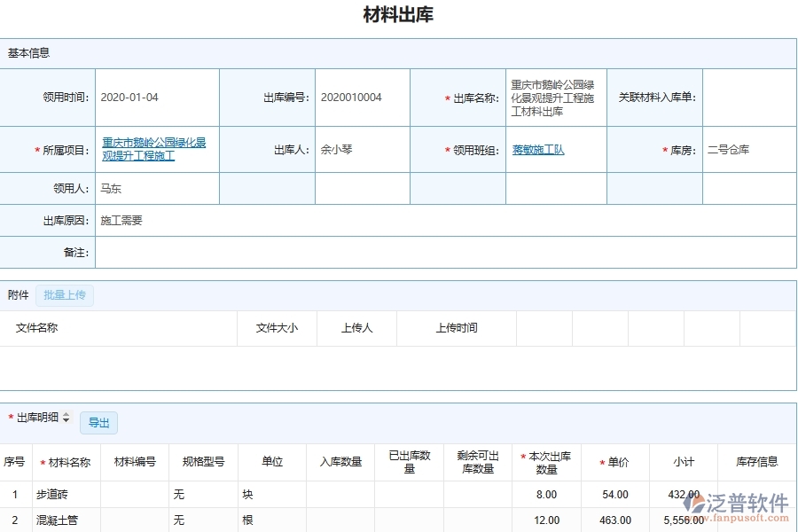The image size is (798, 532).
Task: Click the 本次出库数量 value 8.00
Action: tap(545, 494)
